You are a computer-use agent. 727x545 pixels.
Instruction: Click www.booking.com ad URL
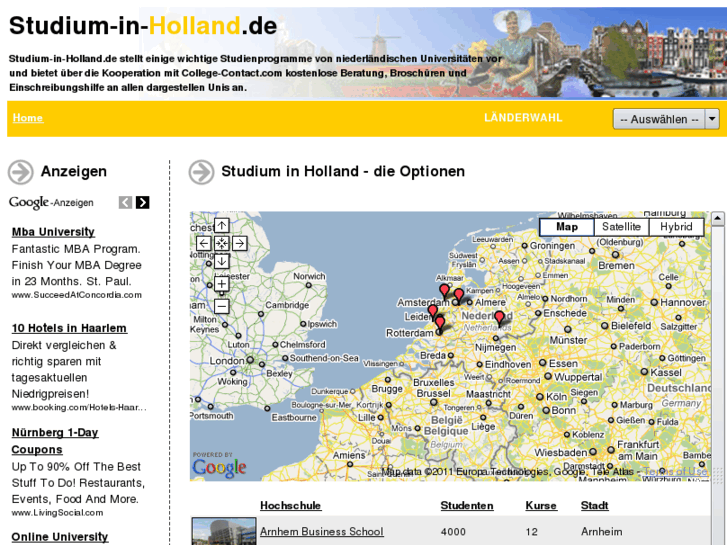[79, 407]
